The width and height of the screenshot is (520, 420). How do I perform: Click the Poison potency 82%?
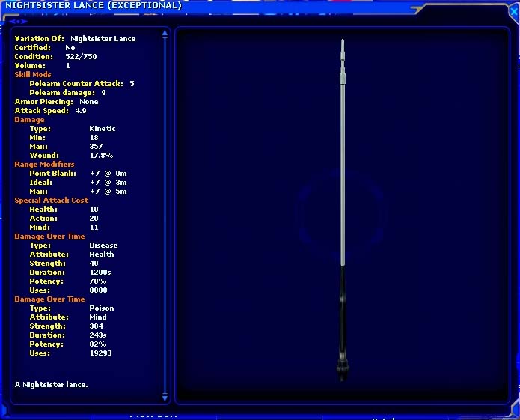[x=98, y=344]
